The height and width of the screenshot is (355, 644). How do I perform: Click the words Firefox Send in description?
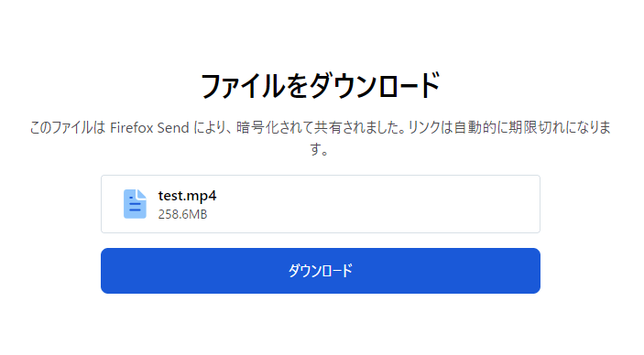[x=149, y=128]
